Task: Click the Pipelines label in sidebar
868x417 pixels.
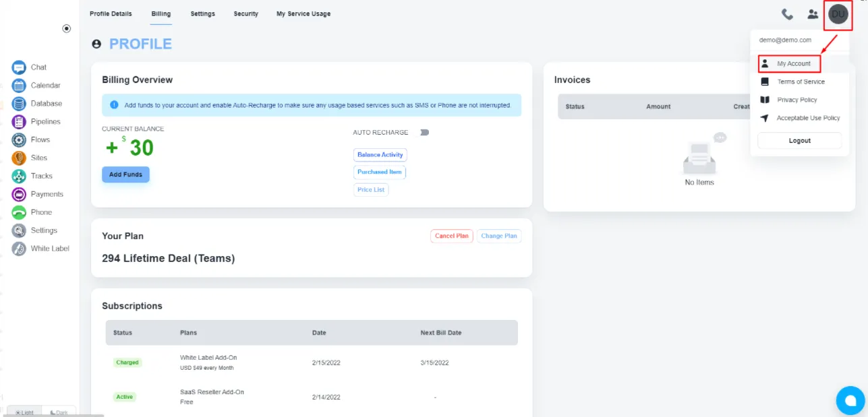Action: pyautogui.click(x=46, y=122)
